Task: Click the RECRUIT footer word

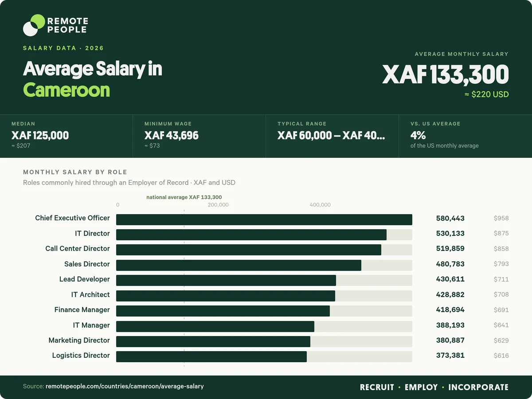Action: tap(377, 387)
